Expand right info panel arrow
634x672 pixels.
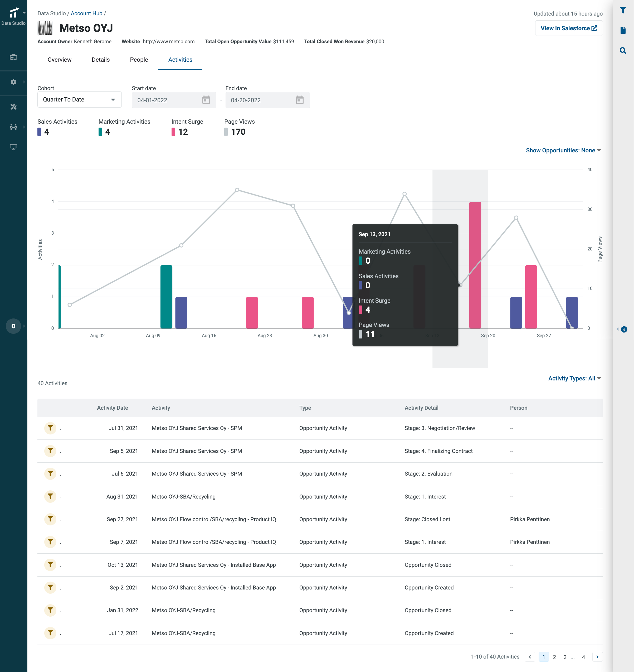tap(617, 329)
